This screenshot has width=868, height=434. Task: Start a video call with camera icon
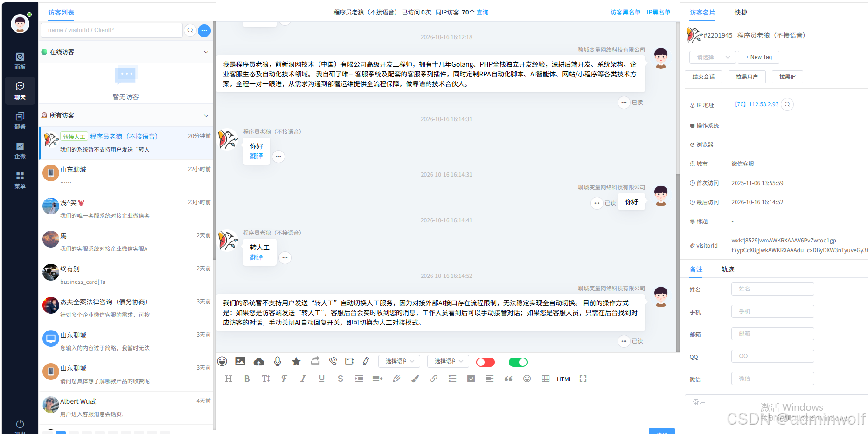click(350, 361)
